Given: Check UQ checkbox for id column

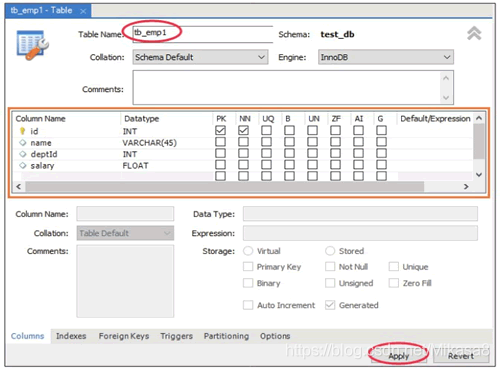Looking at the screenshot, I should click(266, 130).
